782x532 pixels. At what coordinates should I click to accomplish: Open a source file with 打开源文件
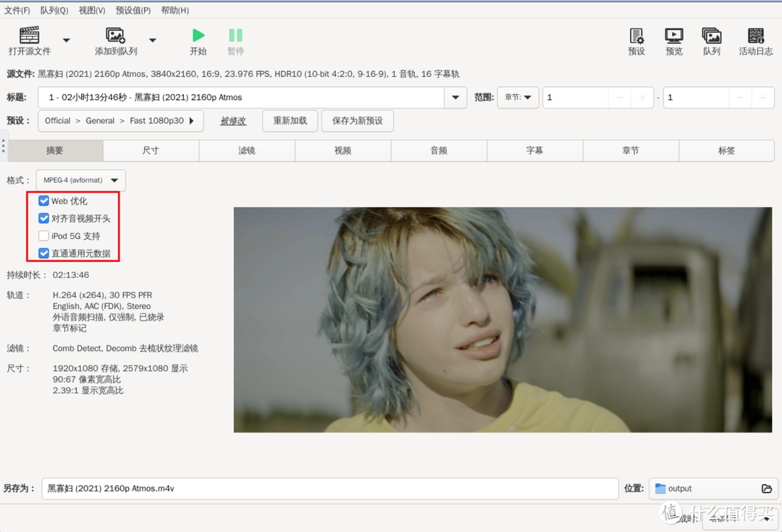point(28,41)
